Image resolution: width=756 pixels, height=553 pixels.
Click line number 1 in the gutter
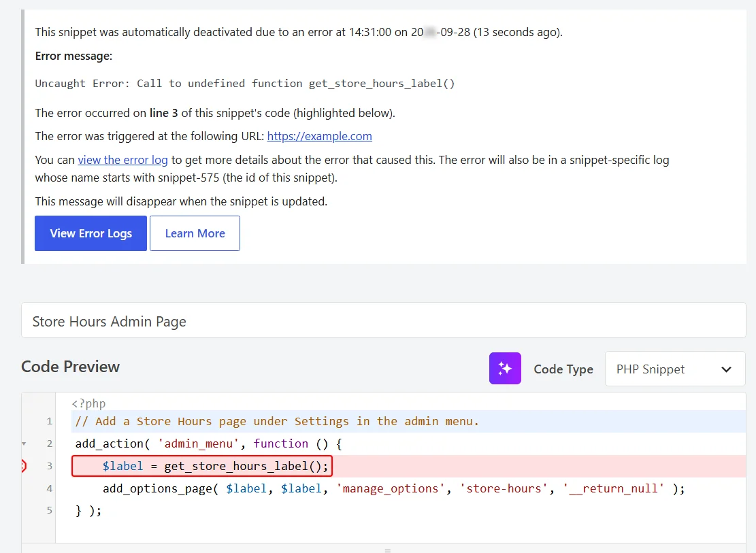click(x=49, y=421)
